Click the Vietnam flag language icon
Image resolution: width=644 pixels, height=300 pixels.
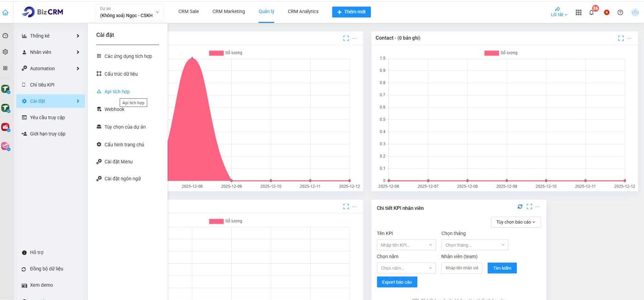pyautogui.click(x=606, y=13)
